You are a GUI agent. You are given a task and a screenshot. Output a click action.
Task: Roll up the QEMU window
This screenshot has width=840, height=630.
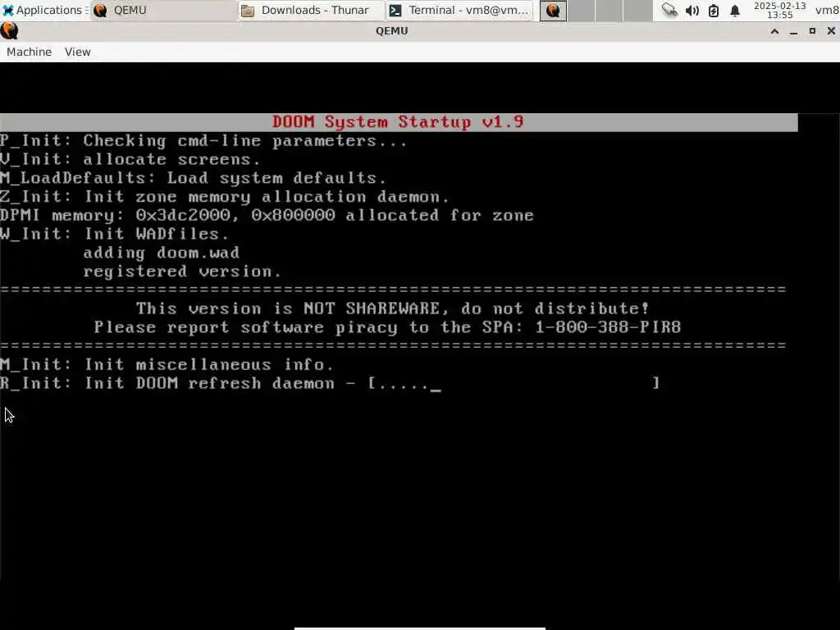point(774,32)
